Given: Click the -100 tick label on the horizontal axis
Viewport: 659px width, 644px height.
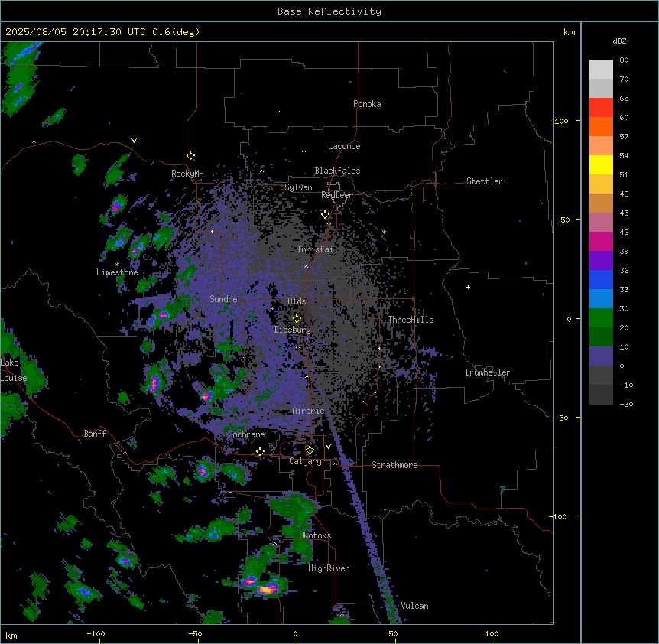Looking at the screenshot, I should (96, 633).
